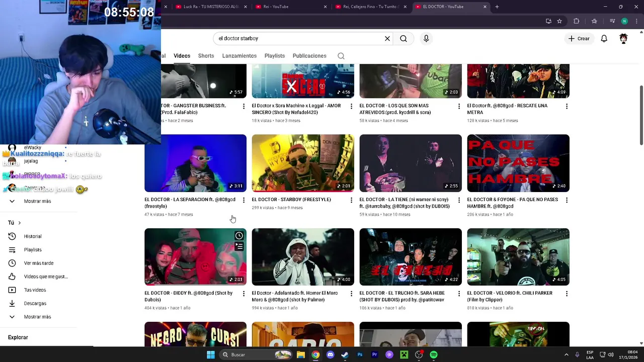644x362 pixels.
Task: Click the page vertical scrollbar
Action: 641,117
